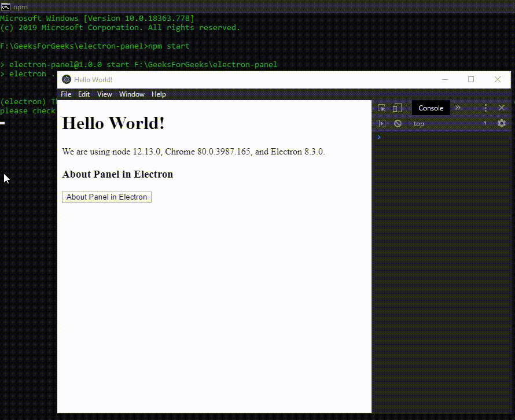Viewport: 515px width, 420px height.
Task: Close the DevTools panel
Action: [x=502, y=108]
